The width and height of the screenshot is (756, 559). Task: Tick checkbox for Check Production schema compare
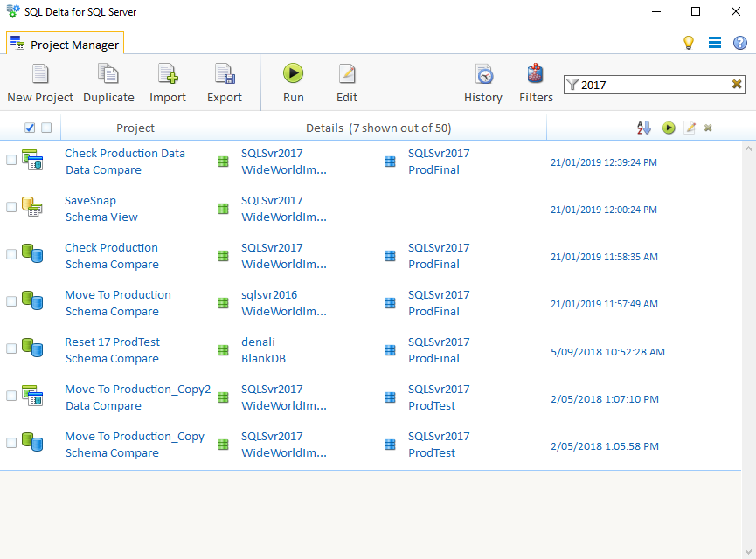coord(11,254)
